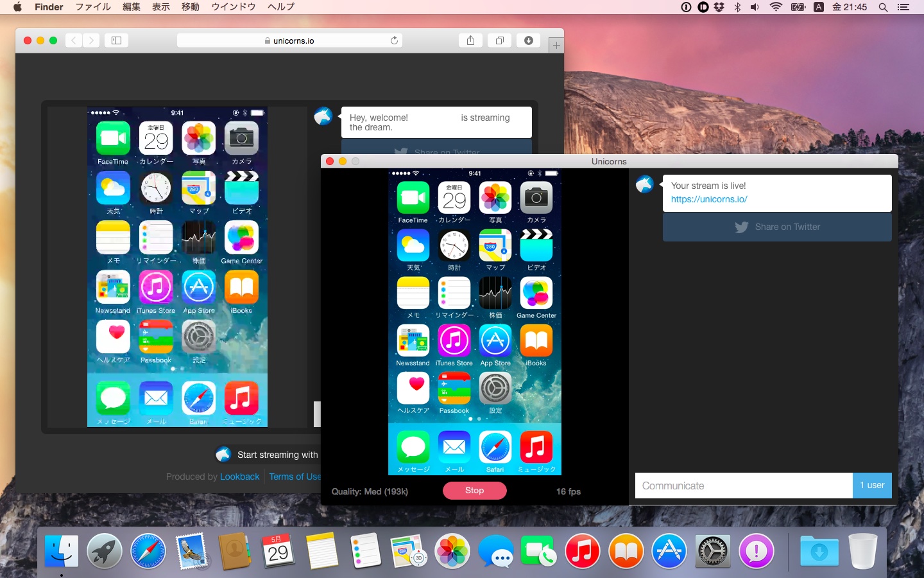
Task: Tap Game Center in the Unicorns window stream
Action: (536, 293)
